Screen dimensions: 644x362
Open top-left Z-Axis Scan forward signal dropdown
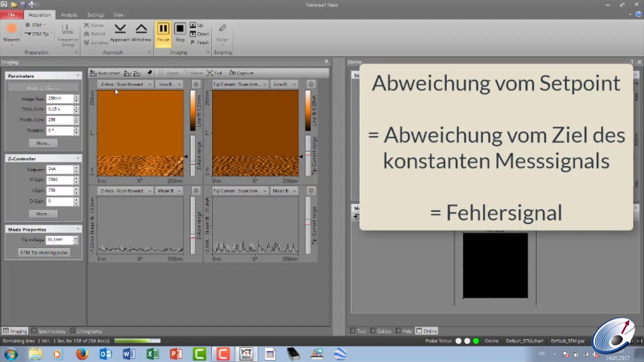pos(125,84)
